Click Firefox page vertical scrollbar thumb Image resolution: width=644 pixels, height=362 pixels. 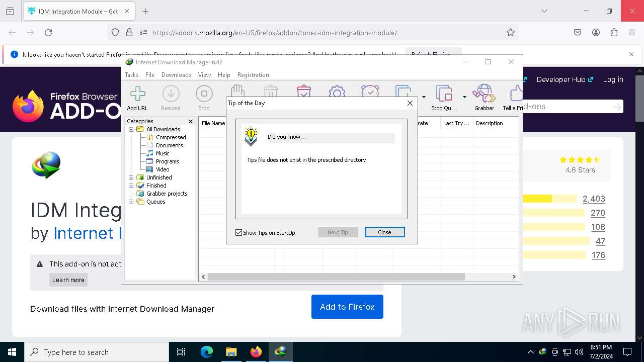pos(639,98)
